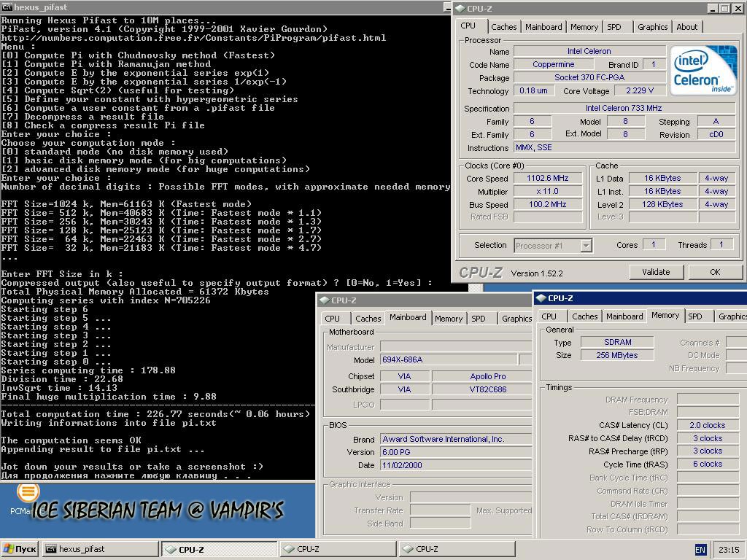Click the 256 MBytes memory size field
Image resolution: width=747 pixels, height=560 pixels.
point(617,355)
